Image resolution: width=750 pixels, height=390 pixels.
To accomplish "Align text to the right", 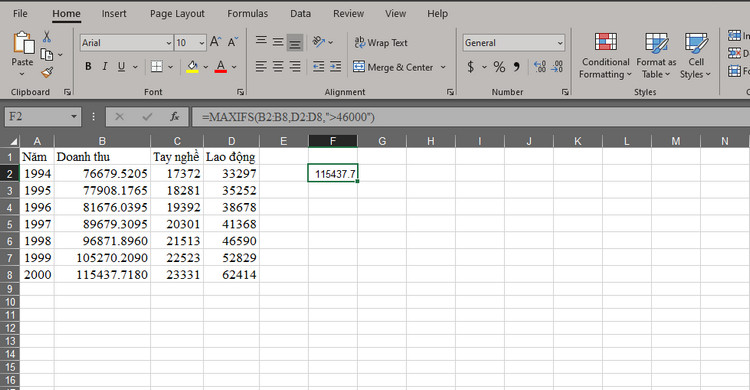I will [295, 67].
